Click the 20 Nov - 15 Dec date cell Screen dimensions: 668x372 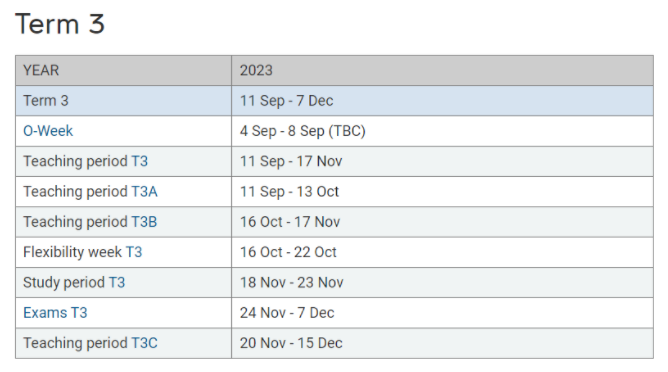[442, 343]
